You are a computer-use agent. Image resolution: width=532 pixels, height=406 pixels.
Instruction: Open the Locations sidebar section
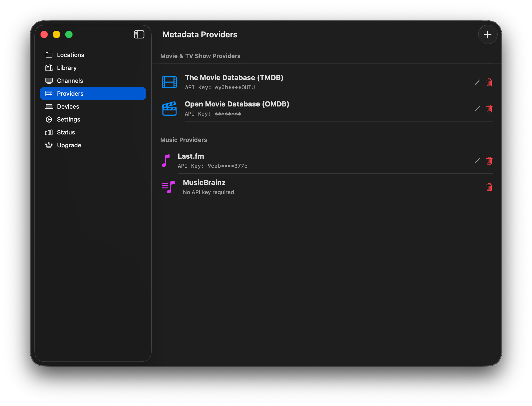[70, 55]
